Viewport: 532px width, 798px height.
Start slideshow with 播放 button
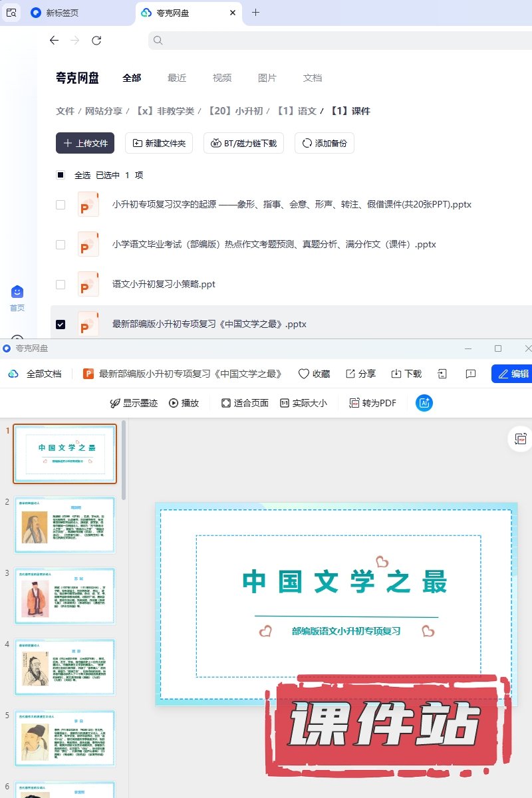tap(184, 403)
